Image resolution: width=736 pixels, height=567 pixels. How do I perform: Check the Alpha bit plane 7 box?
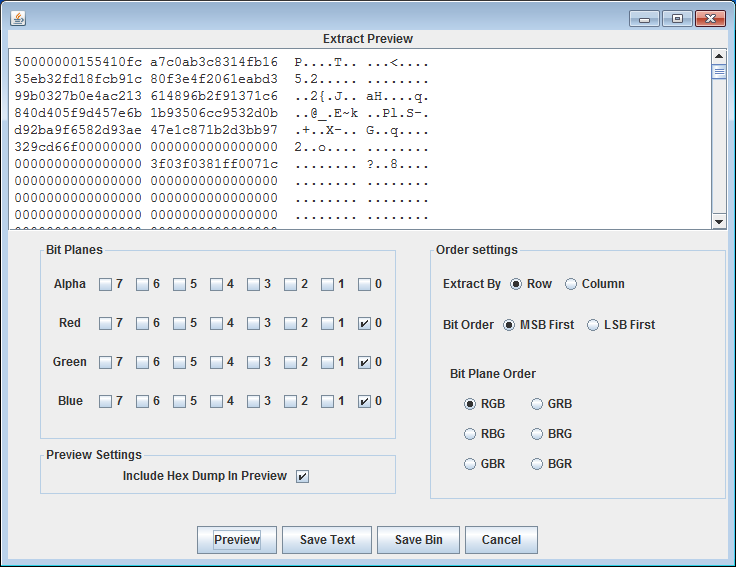(106, 284)
